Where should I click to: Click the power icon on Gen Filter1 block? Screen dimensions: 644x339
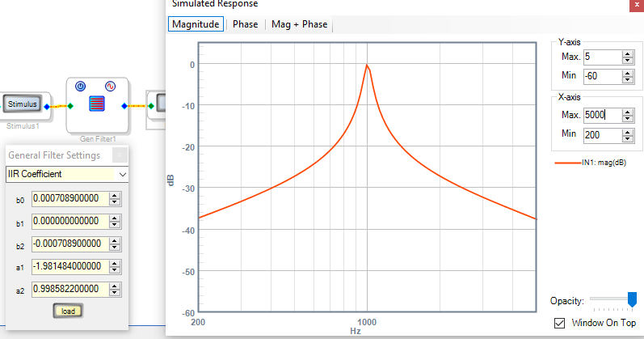click(x=81, y=87)
